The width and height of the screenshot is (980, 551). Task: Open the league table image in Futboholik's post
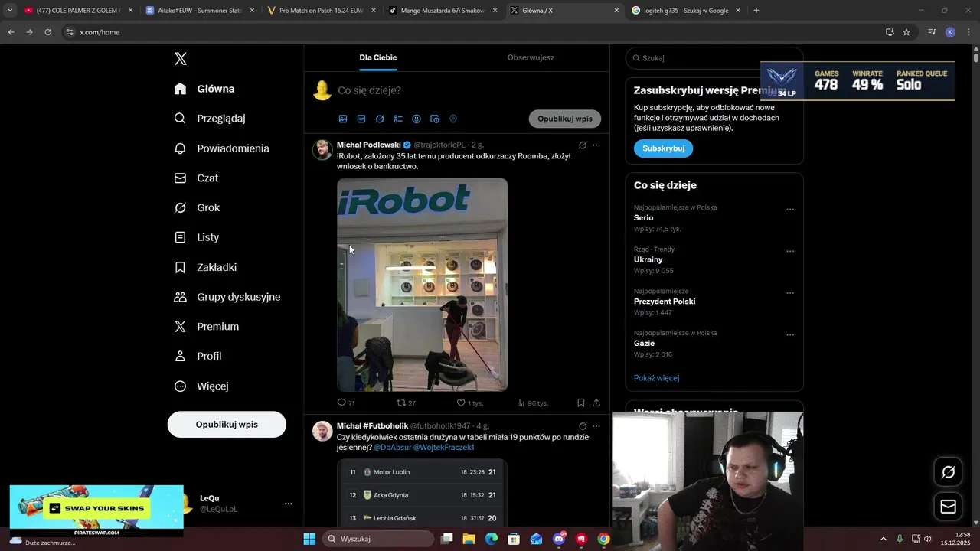click(x=422, y=492)
